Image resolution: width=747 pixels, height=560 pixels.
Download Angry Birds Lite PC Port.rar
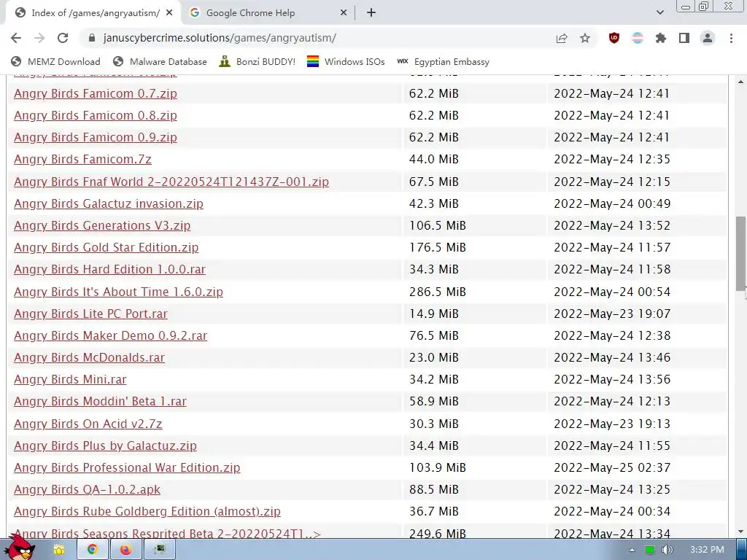click(90, 314)
